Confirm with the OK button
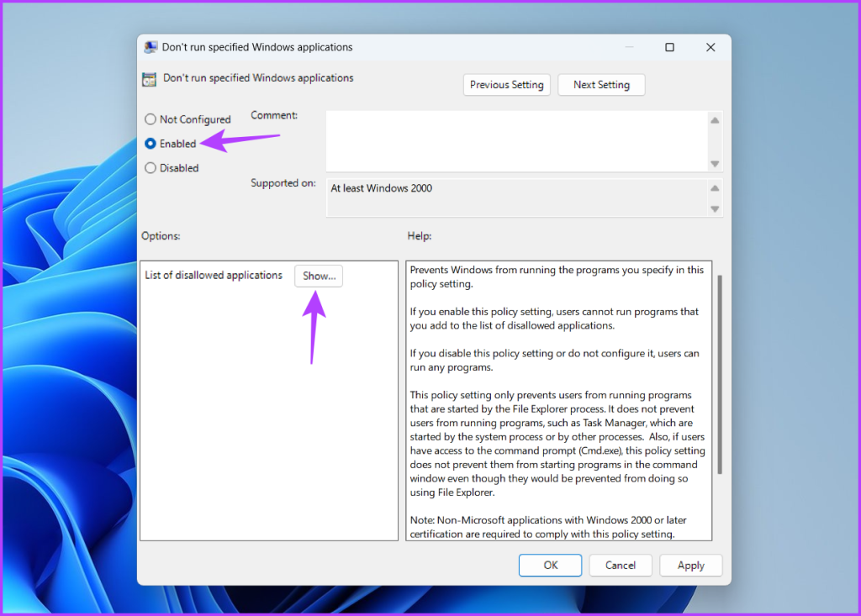 pos(550,565)
